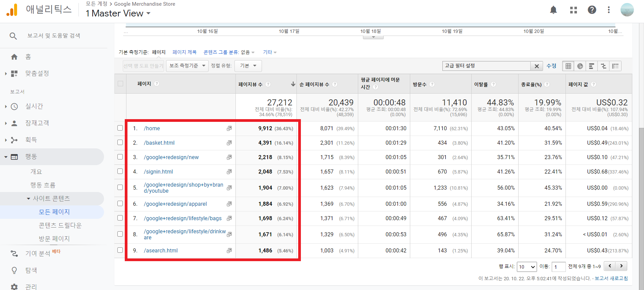This screenshot has width=644, height=290.
Task: Click the 수정 filter edit link
Action: [551, 66]
